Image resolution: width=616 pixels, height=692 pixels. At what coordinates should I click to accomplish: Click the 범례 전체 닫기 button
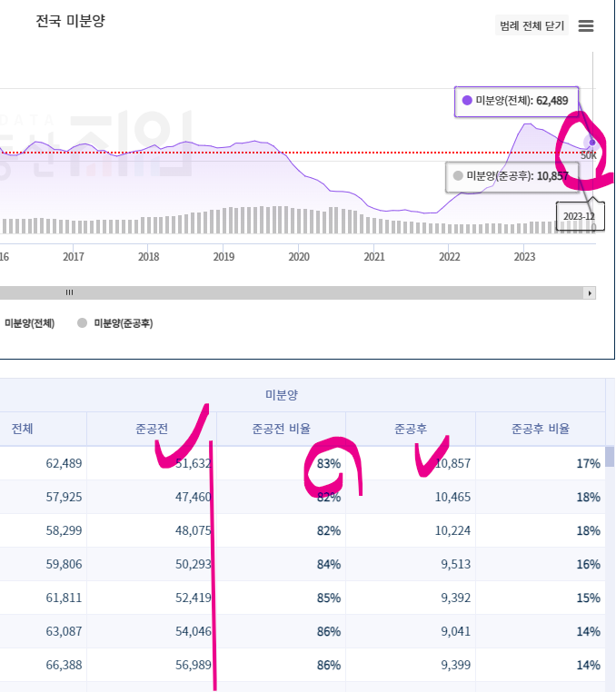532,25
